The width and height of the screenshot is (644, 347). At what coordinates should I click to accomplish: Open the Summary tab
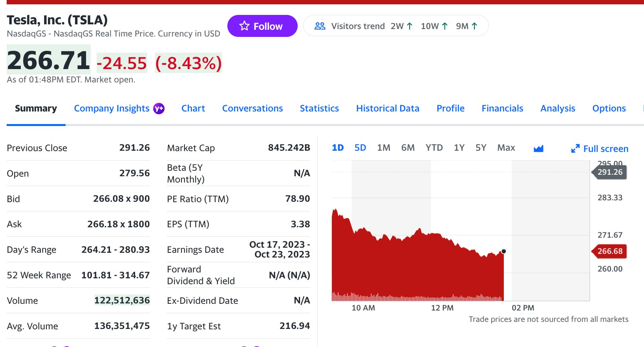click(36, 108)
